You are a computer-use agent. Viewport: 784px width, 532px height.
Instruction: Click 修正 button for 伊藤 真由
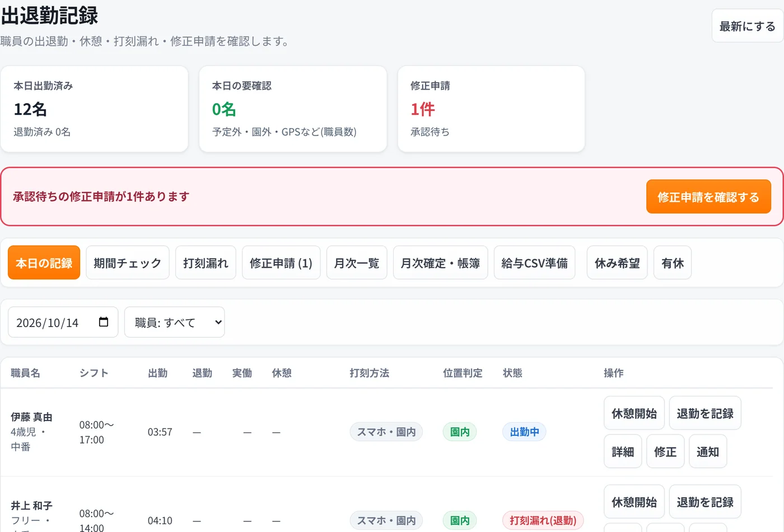tap(665, 451)
